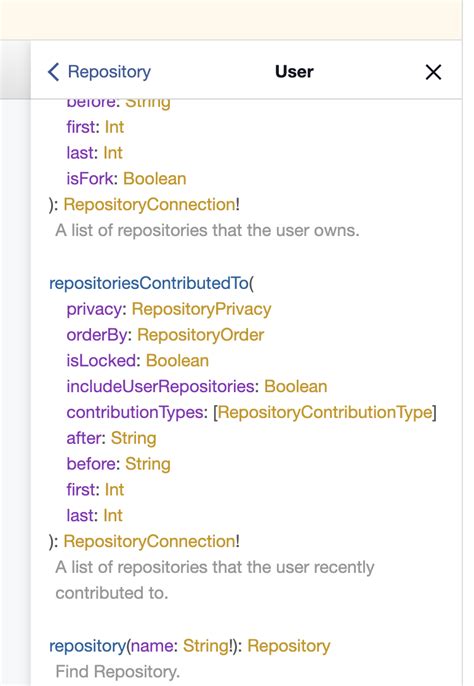Click the back chevron icon

click(x=53, y=72)
